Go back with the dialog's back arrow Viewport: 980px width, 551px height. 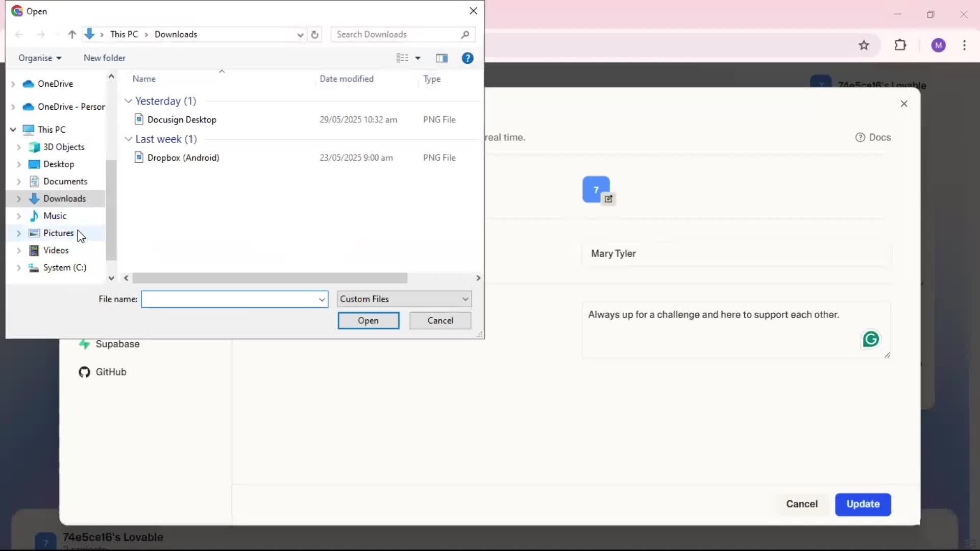pyautogui.click(x=19, y=34)
